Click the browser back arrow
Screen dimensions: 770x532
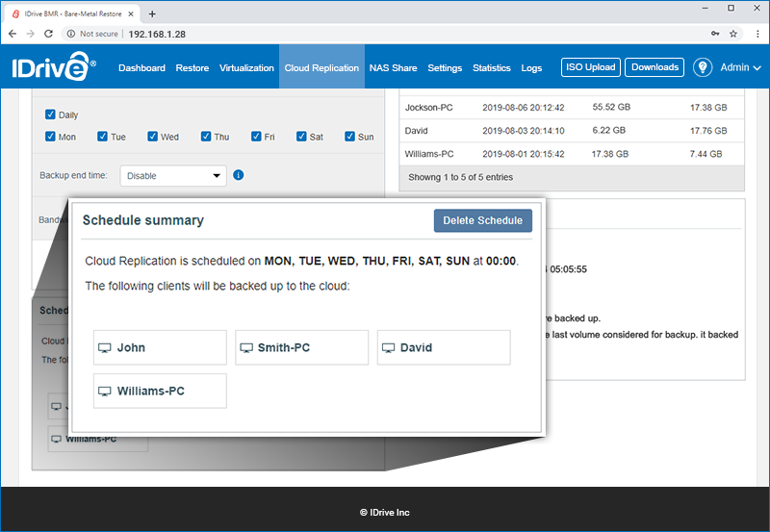pyautogui.click(x=13, y=34)
